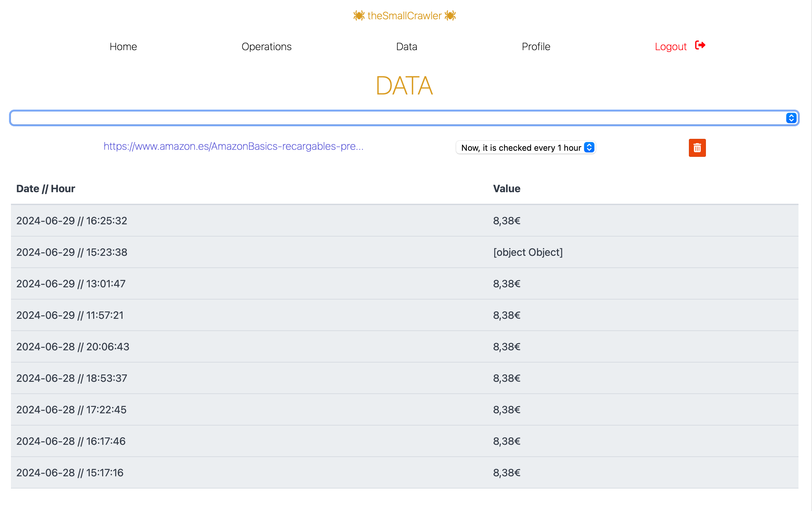
Task: Click the 8,38€ value for 15:17:16
Action: click(507, 472)
